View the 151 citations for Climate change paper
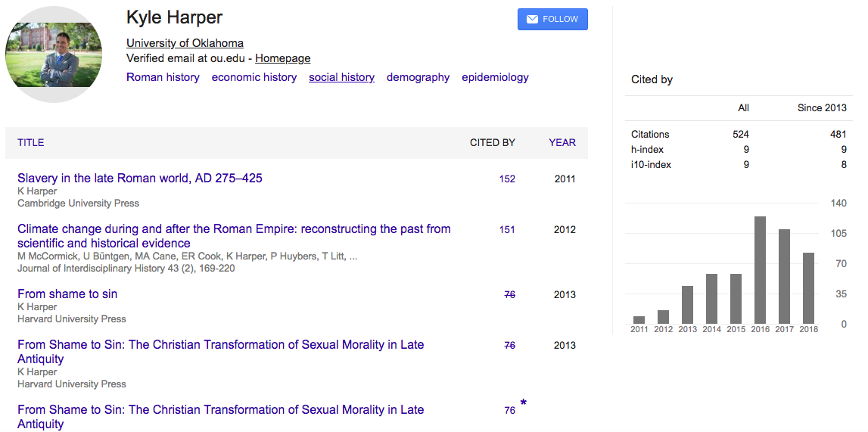The height and width of the screenshot is (432, 868). (507, 230)
